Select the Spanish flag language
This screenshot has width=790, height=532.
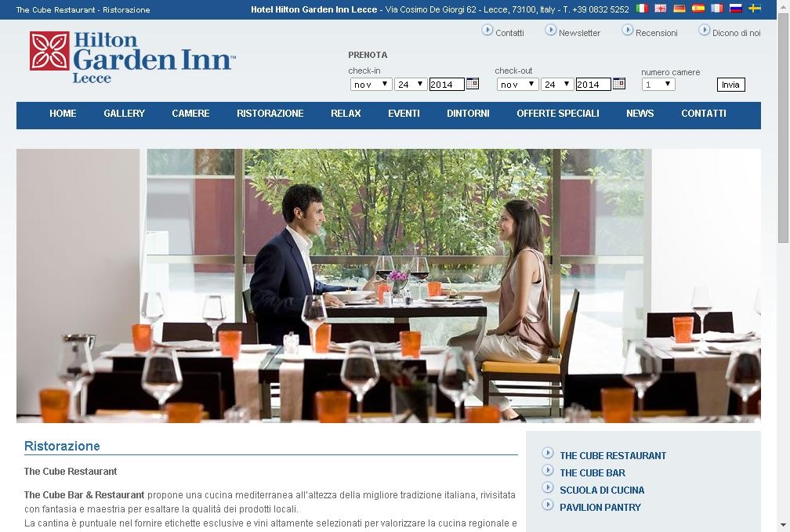[x=698, y=8]
